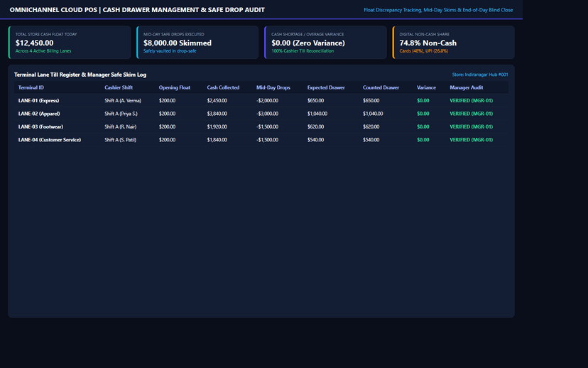Click the Digital Non-Cash Share card

453,43
